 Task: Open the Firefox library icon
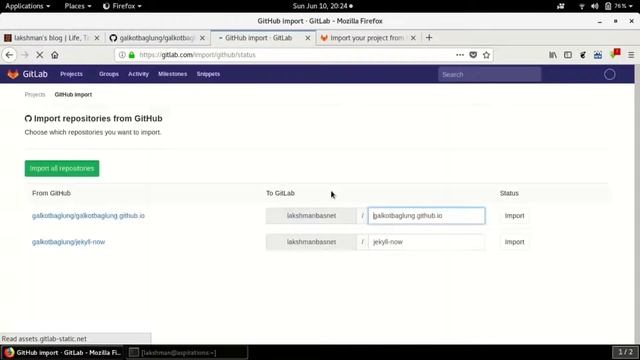tap(553, 55)
